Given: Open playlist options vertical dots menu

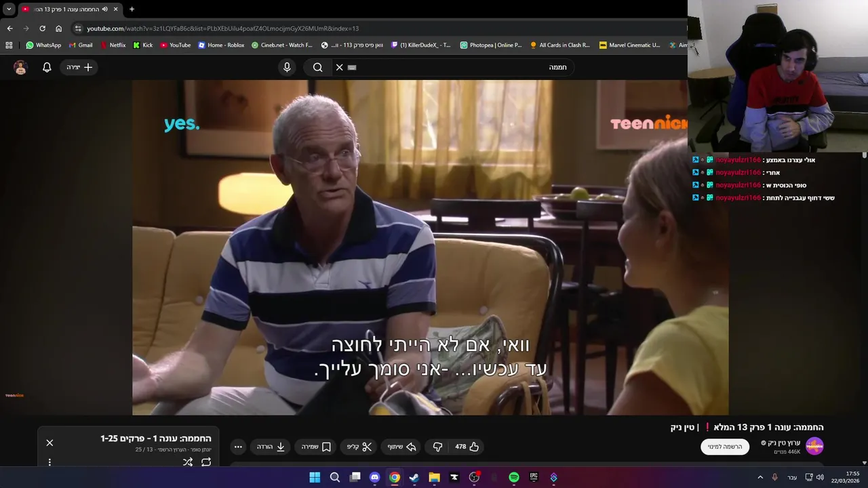Looking at the screenshot, I should [50, 462].
